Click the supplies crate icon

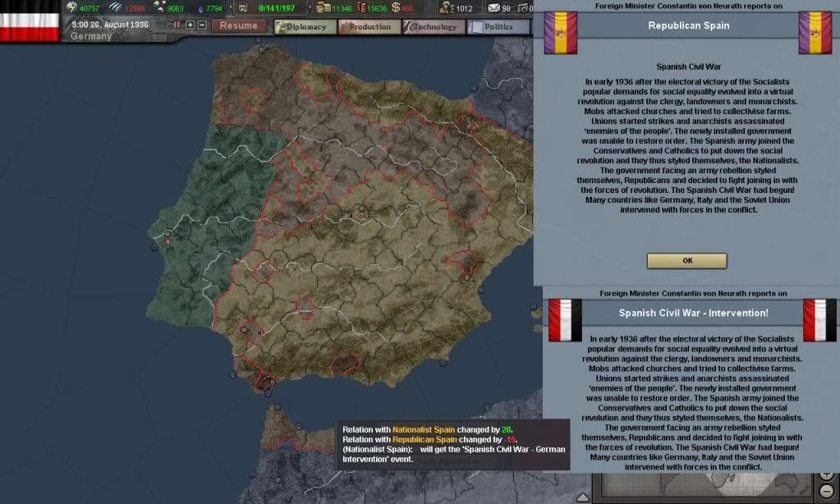(323, 7)
